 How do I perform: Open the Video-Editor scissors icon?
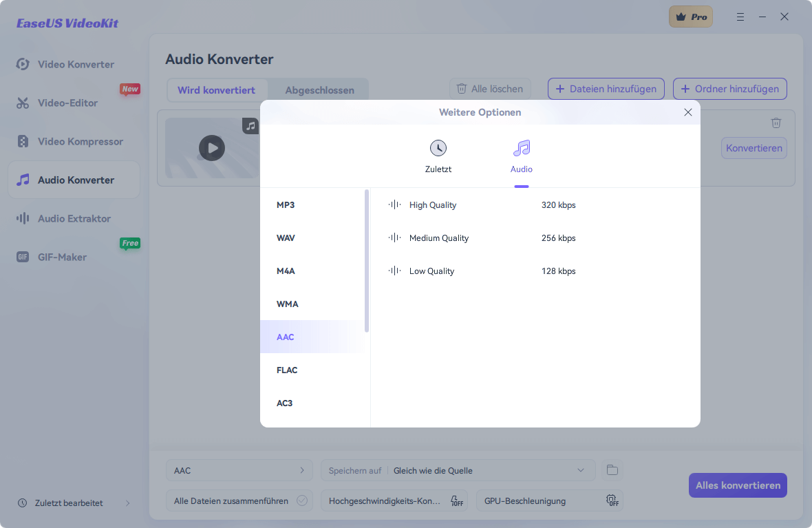pos(22,103)
